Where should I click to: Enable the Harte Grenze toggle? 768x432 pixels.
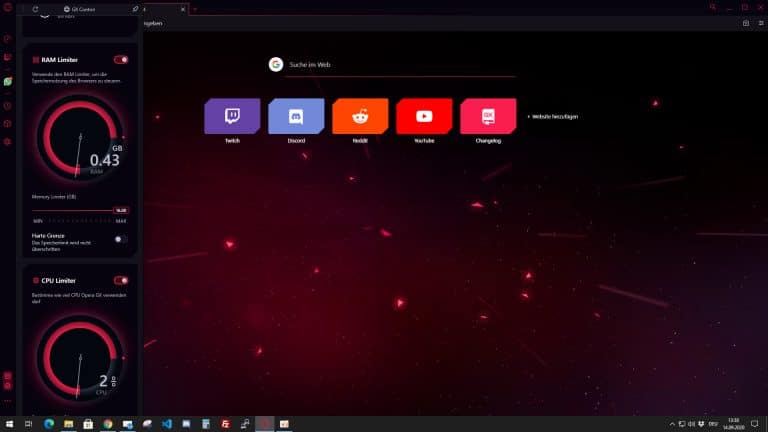point(120,239)
